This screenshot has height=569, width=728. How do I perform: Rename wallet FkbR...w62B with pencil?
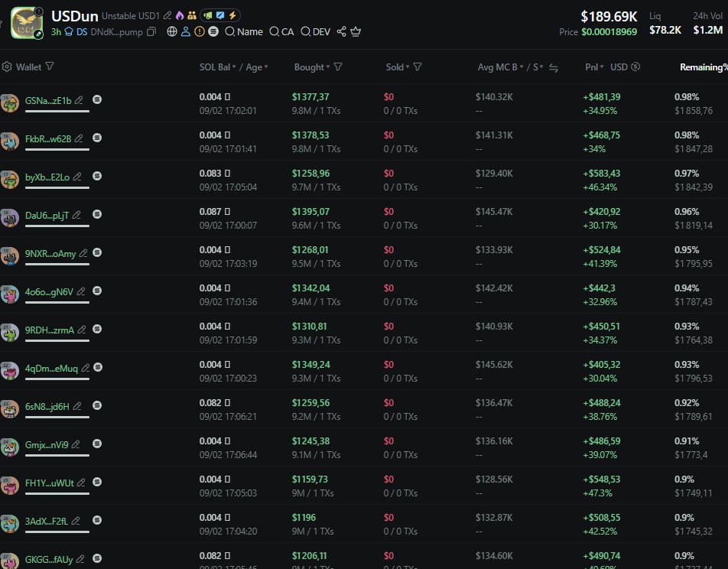79,138
